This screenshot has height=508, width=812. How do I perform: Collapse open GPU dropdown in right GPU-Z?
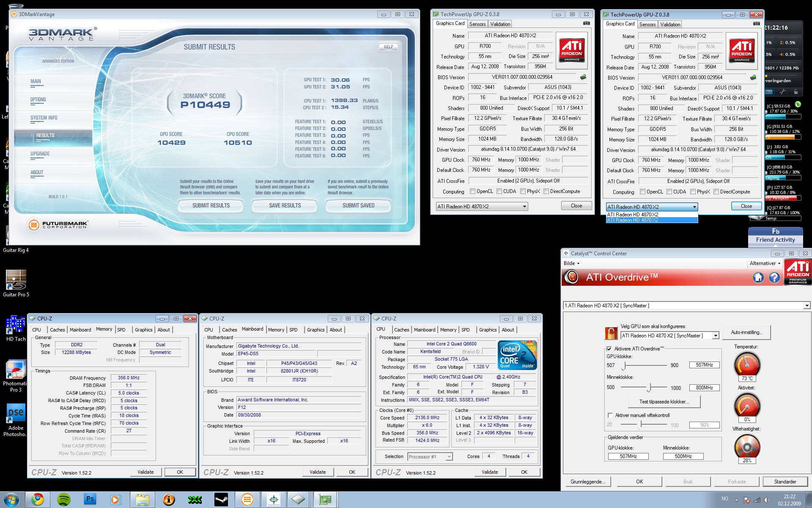652,207
